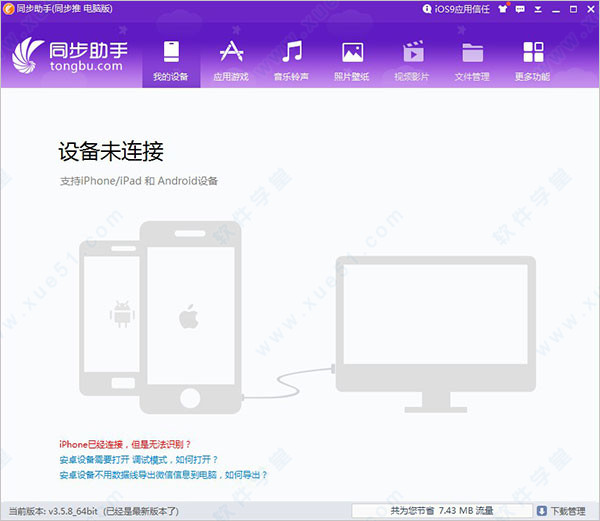The width and height of the screenshot is (600, 521).
Task: Open the title bar dropdown menu arrow
Action: coord(538,9)
